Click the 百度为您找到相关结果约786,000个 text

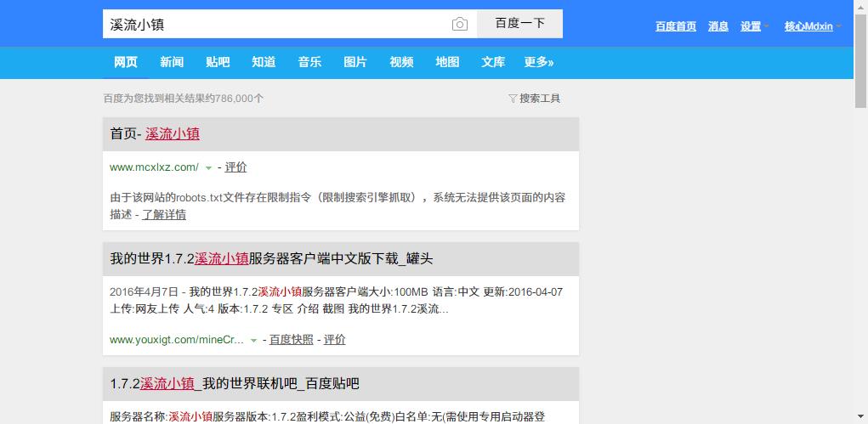(184, 99)
